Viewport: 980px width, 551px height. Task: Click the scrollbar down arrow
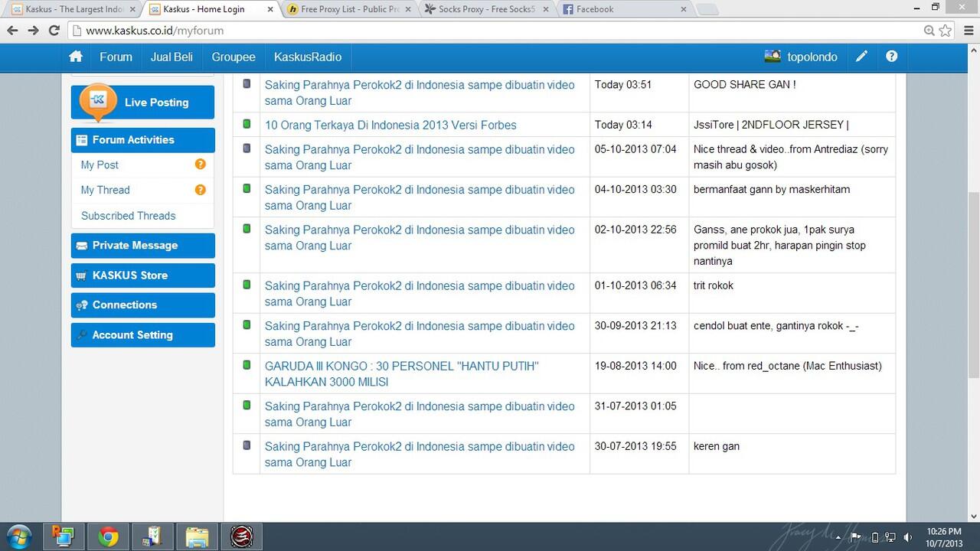tap(973, 516)
